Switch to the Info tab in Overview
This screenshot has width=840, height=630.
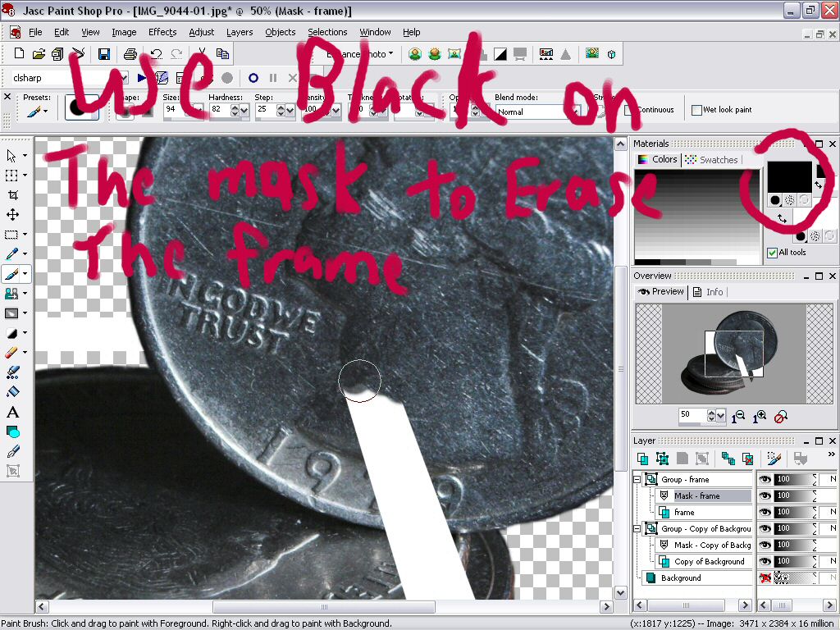coord(709,292)
